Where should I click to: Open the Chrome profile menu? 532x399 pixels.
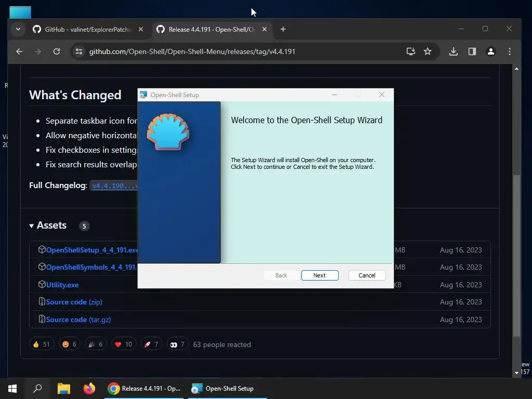[x=490, y=51]
